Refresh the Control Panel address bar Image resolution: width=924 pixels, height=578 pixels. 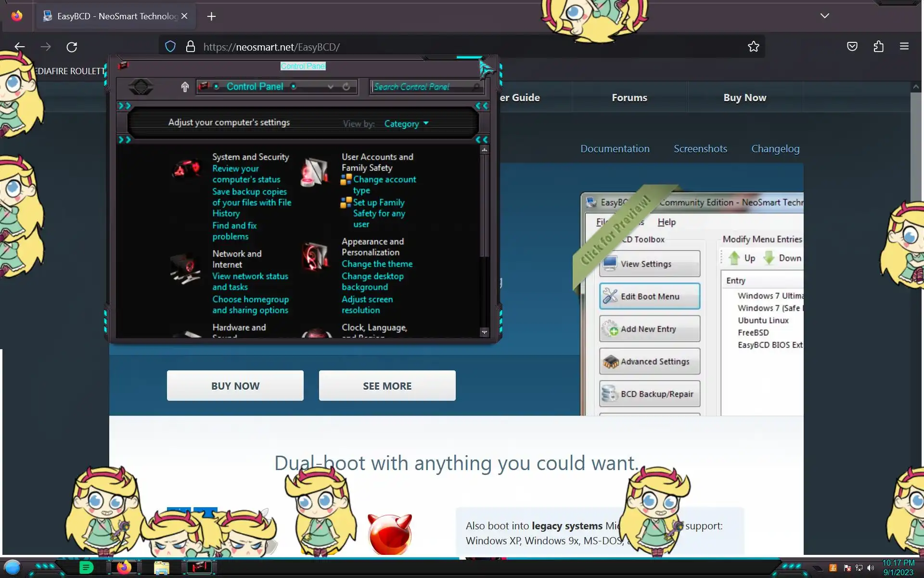pyautogui.click(x=346, y=87)
